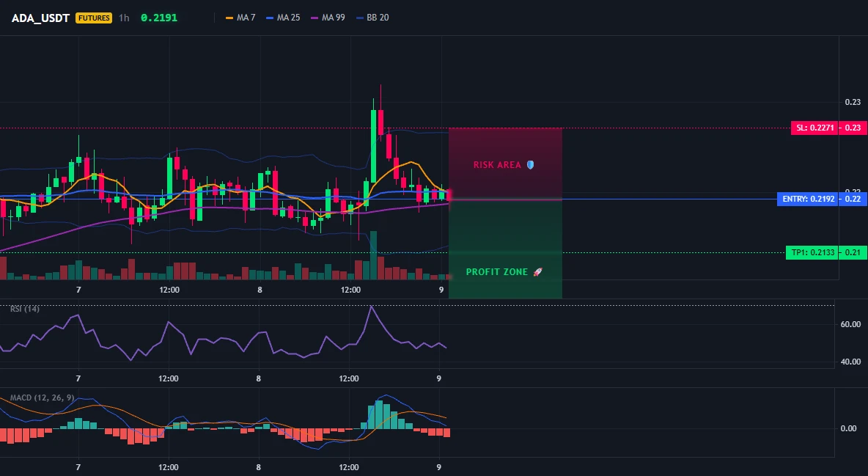
Task: Click the purple MA 99 color marker in legend
Action: [x=315, y=18]
